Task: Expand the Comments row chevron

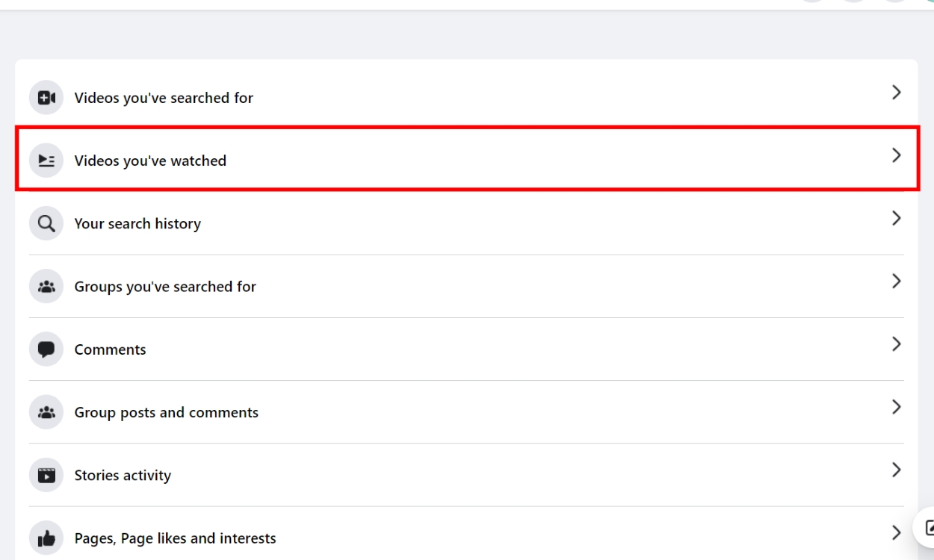Action: click(896, 344)
